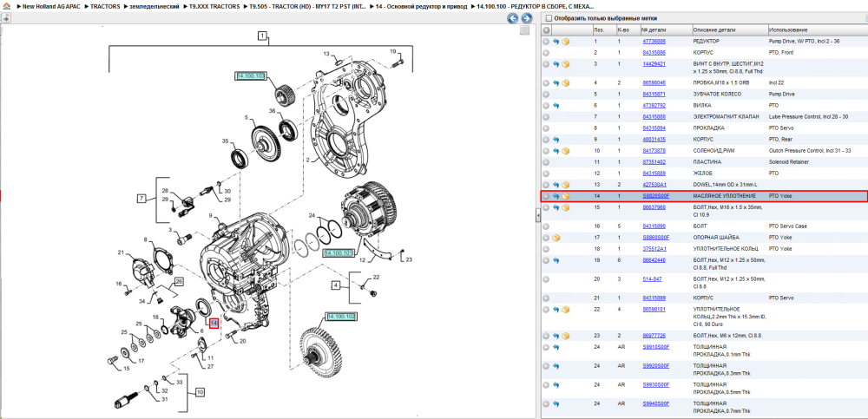868x419 pixels.
Task: Click yellow box icon for DOWEL row
Action: (566, 185)
